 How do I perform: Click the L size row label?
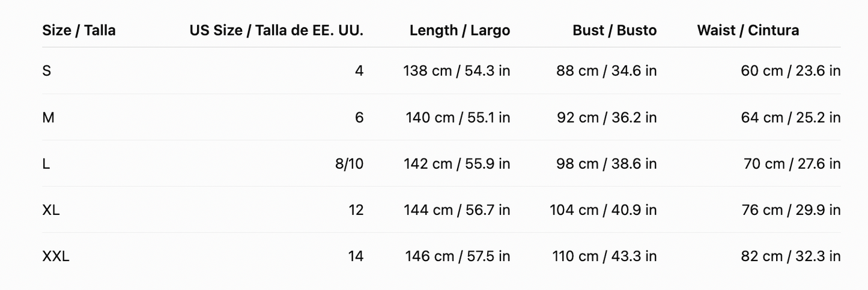(x=46, y=163)
